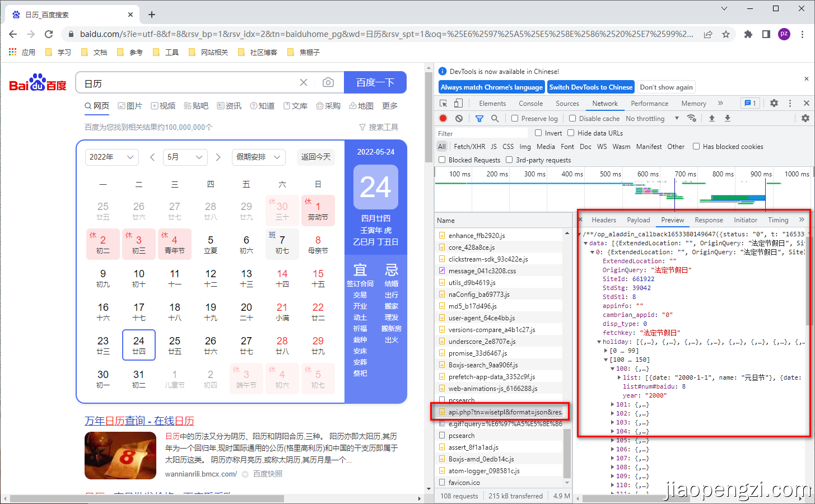Click the Export HAR download icon
The height and width of the screenshot is (504, 815).
click(x=728, y=118)
